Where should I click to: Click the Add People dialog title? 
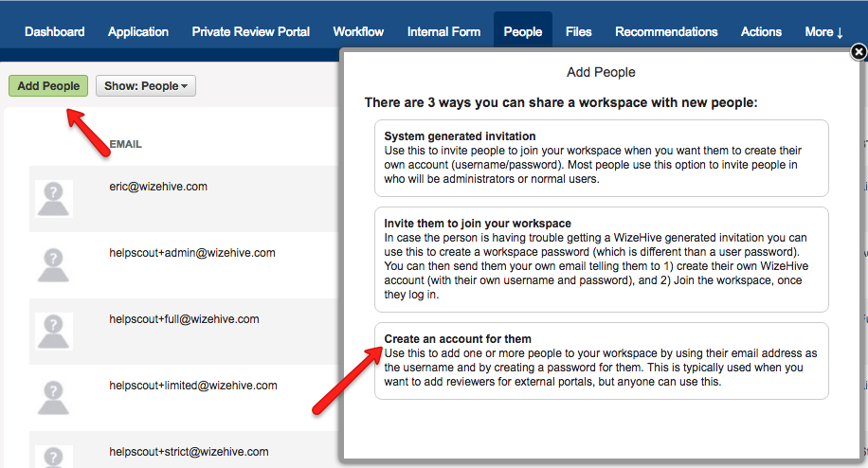pos(601,72)
